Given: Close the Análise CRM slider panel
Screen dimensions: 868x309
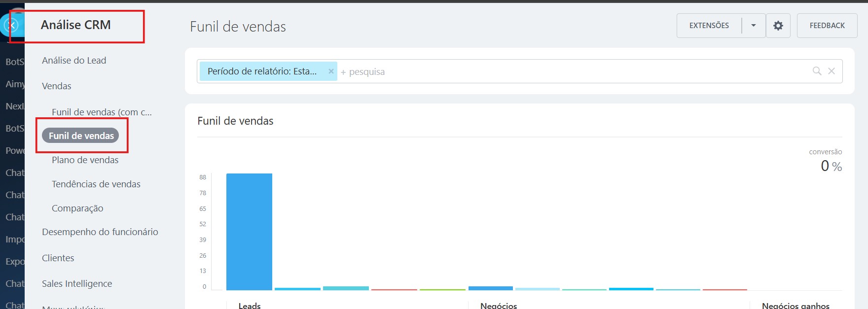Looking at the screenshot, I should click(12, 25).
